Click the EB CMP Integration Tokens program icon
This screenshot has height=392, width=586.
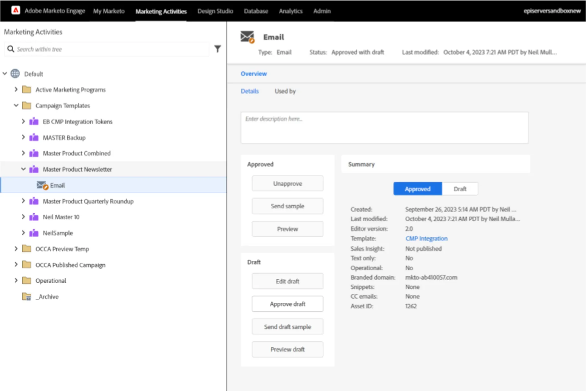(x=34, y=122)
